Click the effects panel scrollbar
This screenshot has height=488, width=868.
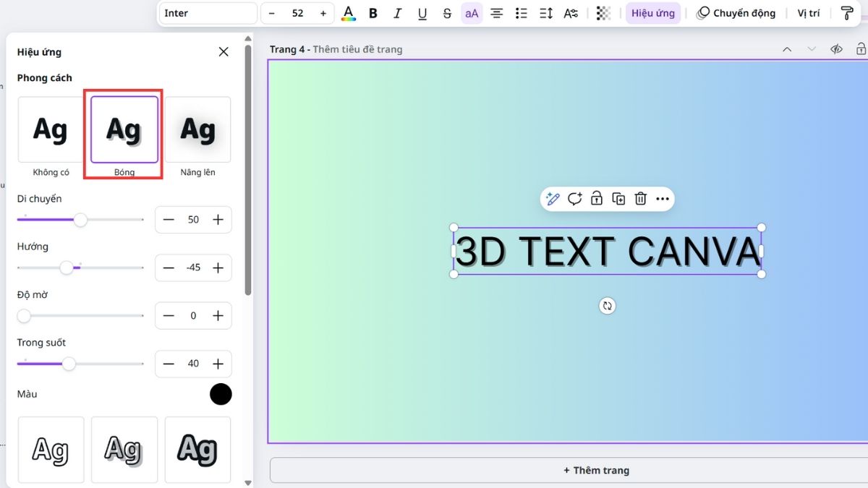tap(248, 170)
